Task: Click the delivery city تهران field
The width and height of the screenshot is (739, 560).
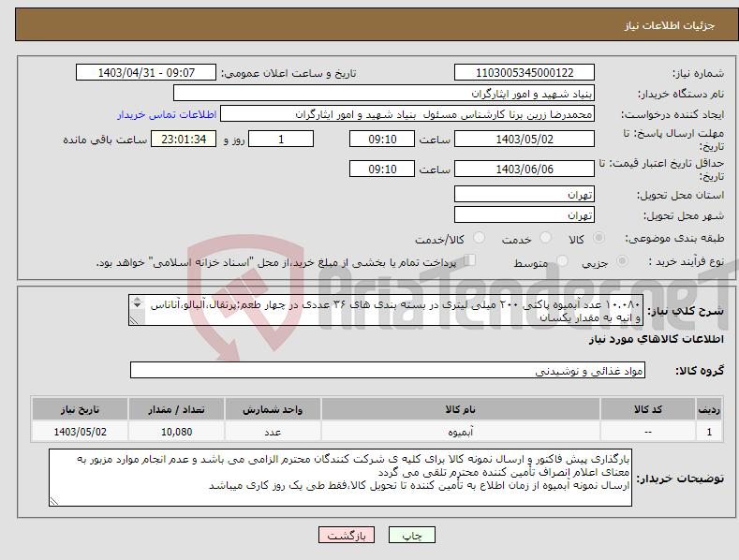Action: [525, 215]
